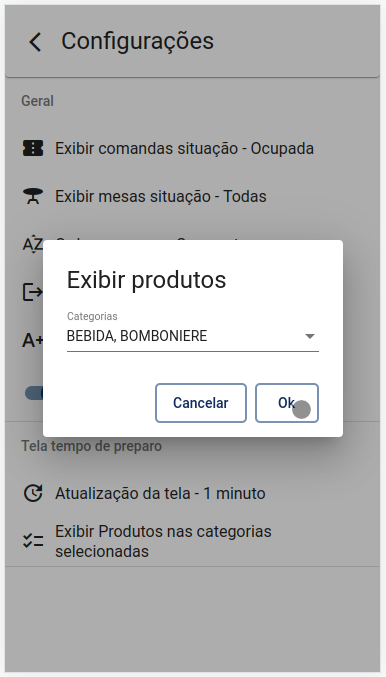Toggle the partially hidden switch
This screenshot has height=677, width=386.
tap(34, 393)
